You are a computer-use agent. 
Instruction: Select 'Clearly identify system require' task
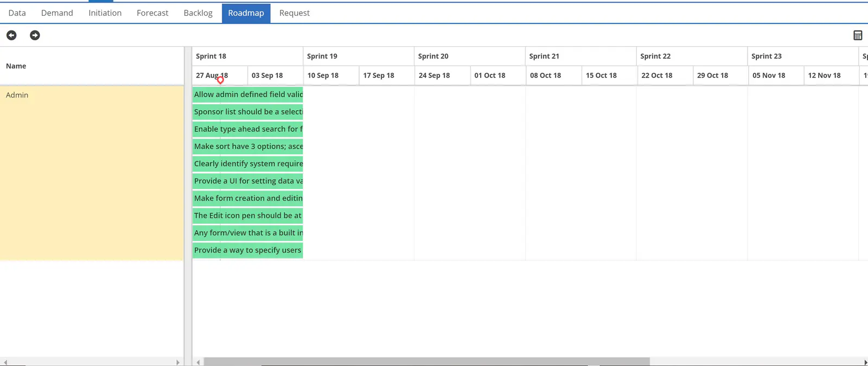pos(248,163)
